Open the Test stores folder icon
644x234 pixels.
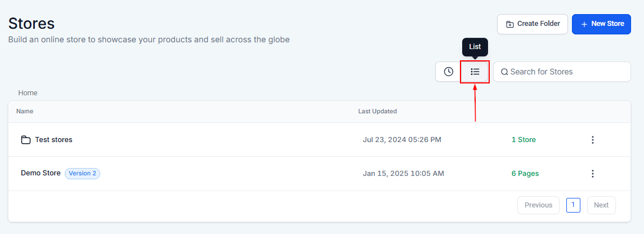[x=25, y=140]
